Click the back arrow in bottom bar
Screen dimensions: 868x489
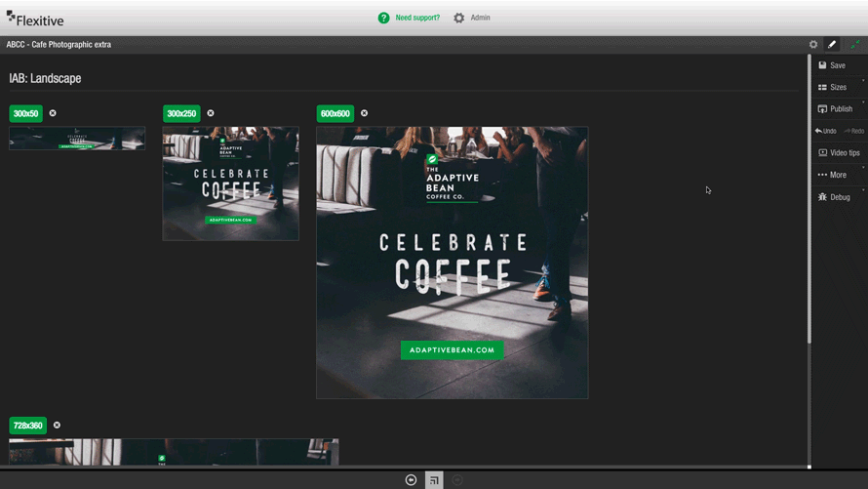[411, 480]
